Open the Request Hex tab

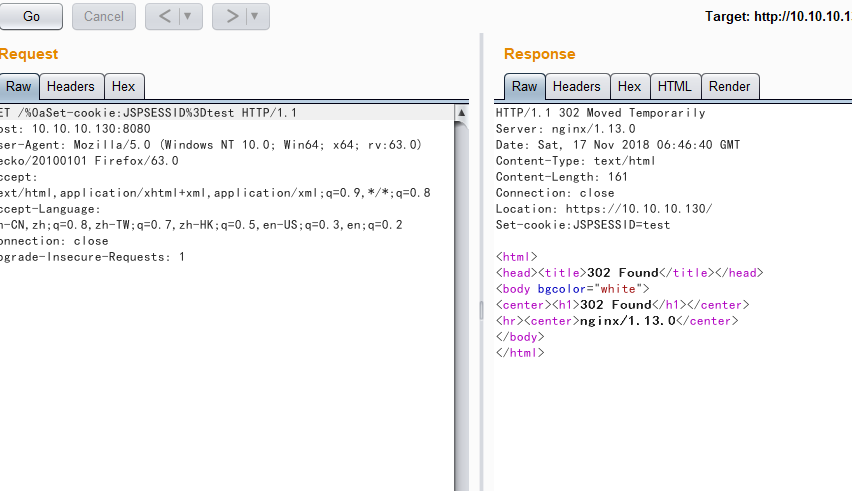pyautogui.click(x=123, y=87)
